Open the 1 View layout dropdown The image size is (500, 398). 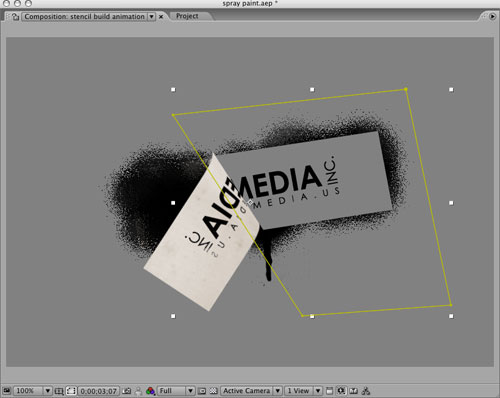[x=303, y=391]
